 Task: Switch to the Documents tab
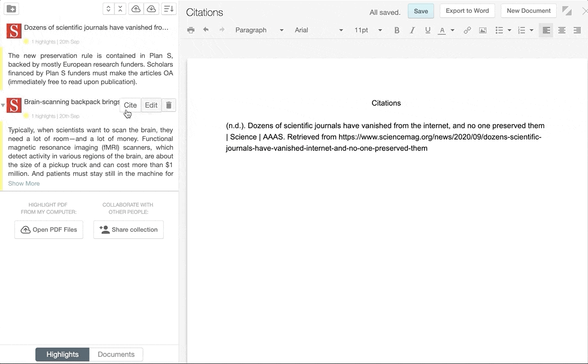pyautogui.click(x=116, y=354)
